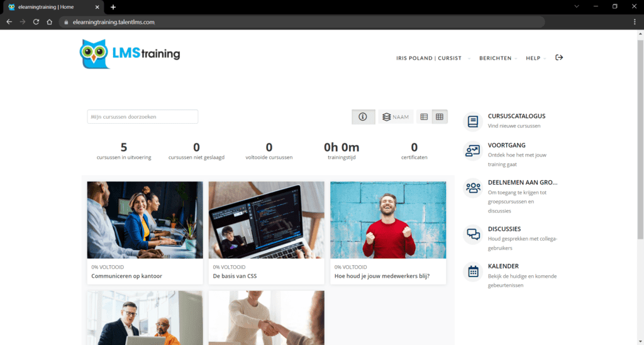Click the 0 voltooide cursussen stat
Viewport: 644px width, 345px height.
[x=269, y=151]
